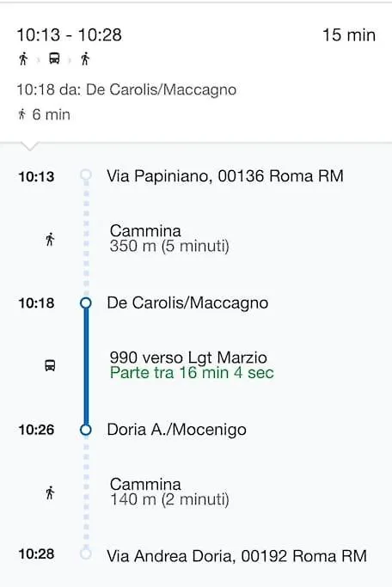Open Via Andrea Doria, 00192 Roma RM address
The image size is (392, 587).
tap(236, 556)
